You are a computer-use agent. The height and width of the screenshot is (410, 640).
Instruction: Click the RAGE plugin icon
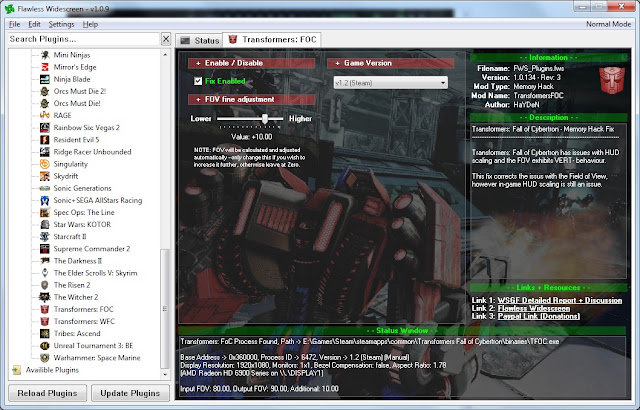point(45,115)
